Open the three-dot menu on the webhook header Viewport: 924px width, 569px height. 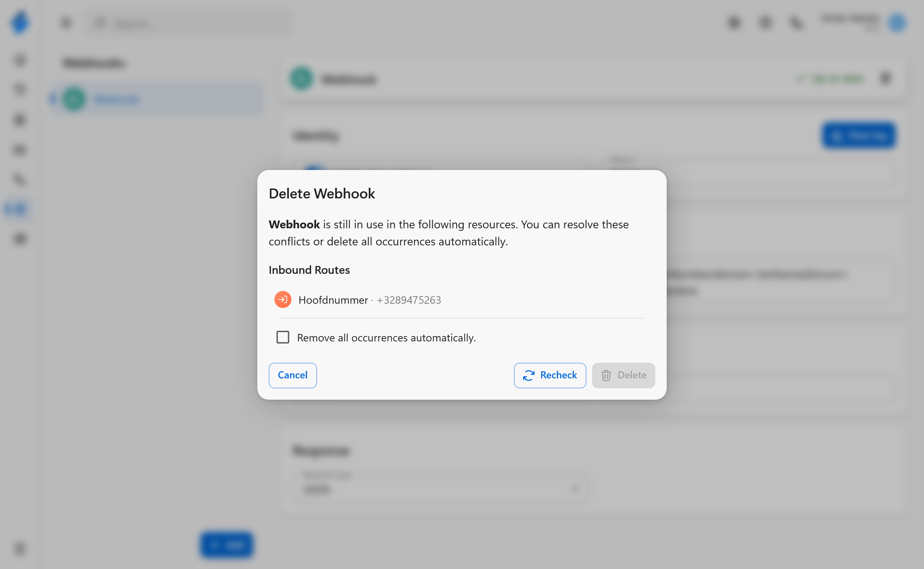[x=886, y=79]
